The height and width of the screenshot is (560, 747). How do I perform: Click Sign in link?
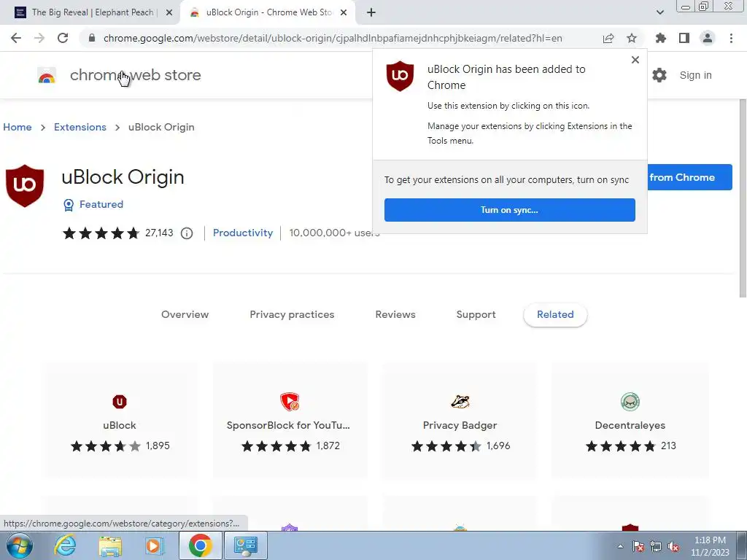click(695, 75)
